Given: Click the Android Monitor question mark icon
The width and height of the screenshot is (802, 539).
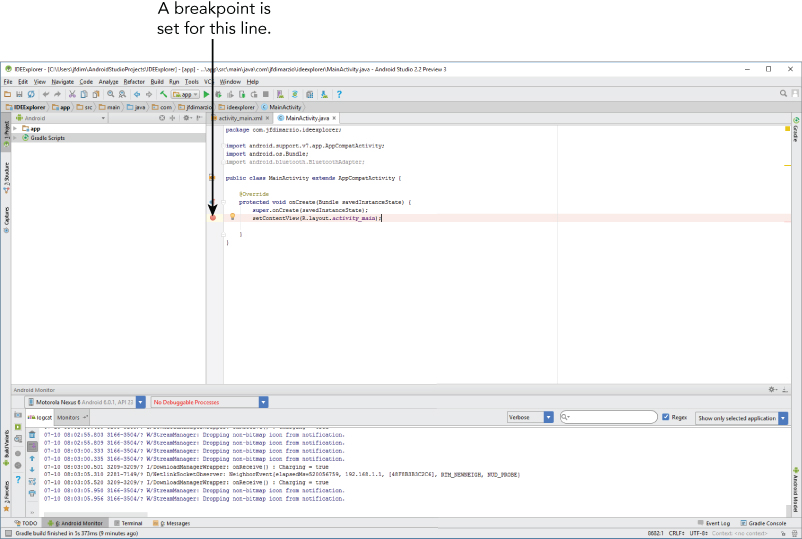Looking at the screenshot, I should tap(18, 479).
